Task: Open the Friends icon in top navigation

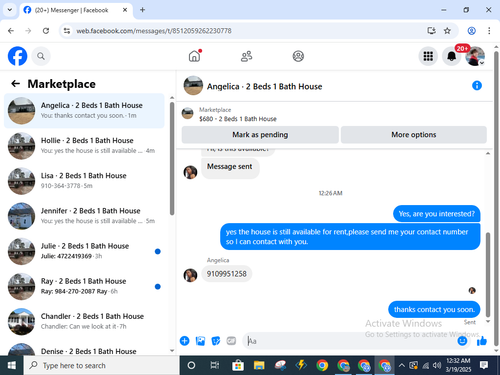Action: point(246,56)
